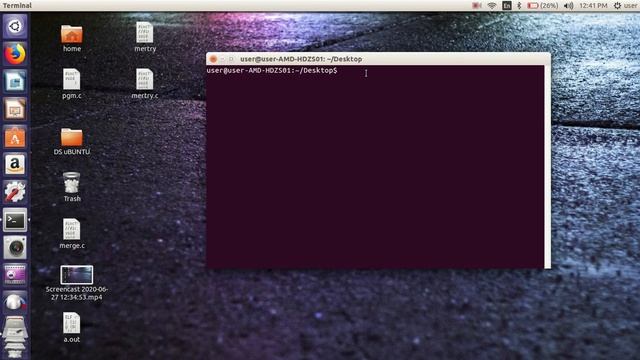The height and width of the screenshot is (360, 640).
Task: Open the Bluetooth indicator menu
Action: coord(519,6)
